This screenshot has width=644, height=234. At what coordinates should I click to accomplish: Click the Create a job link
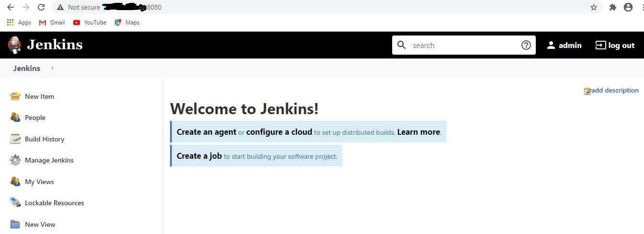[x=199, y=156]
